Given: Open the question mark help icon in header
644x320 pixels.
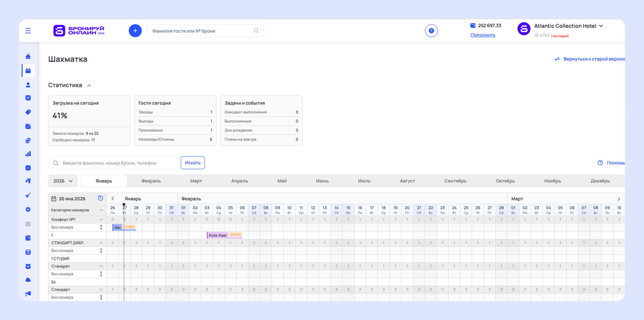Looking at the screenshot, I should click(431, 31).
